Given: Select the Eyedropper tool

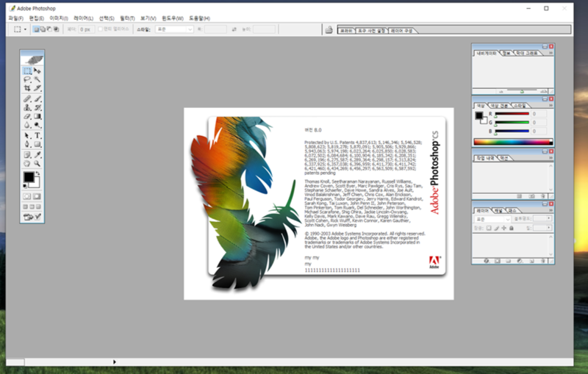Looking at the screenshot, I should (x=37, y=155).
